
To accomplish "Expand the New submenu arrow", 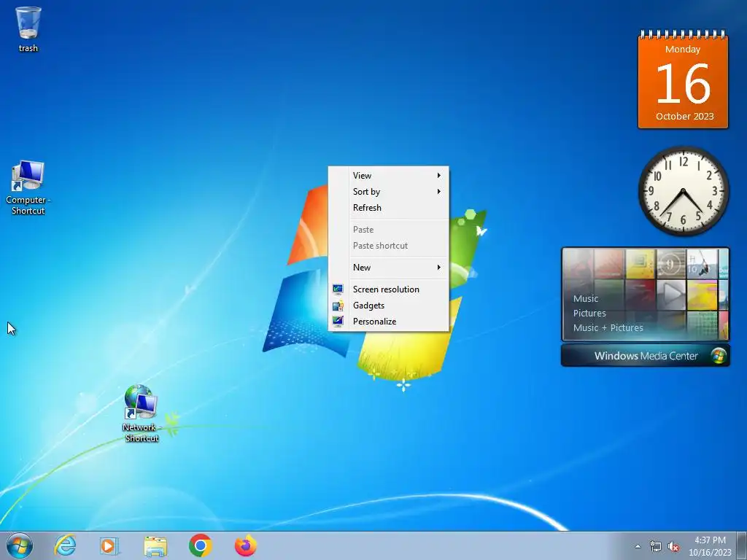I will coord(438,268).
